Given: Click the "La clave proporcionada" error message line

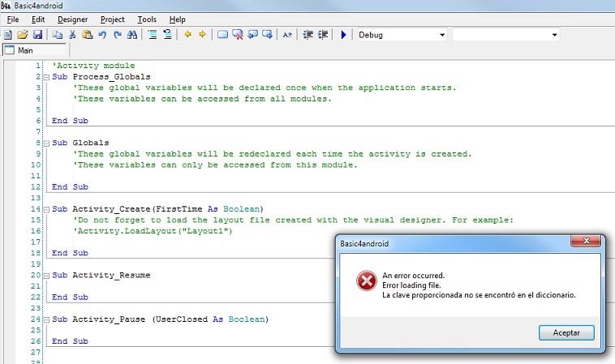Looking at the screenshot, I should pos(479,295).
